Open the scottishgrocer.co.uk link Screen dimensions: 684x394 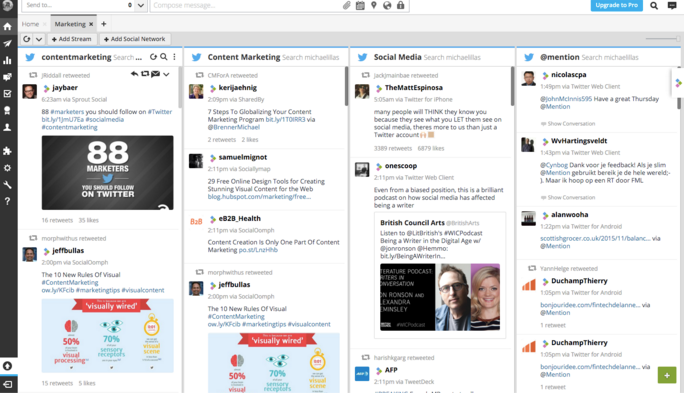coord(595,238)
